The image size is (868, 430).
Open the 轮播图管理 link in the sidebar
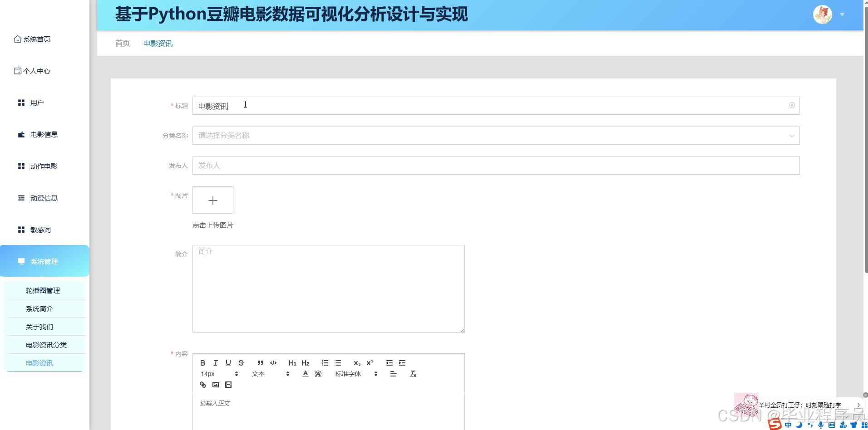(43, 290)
